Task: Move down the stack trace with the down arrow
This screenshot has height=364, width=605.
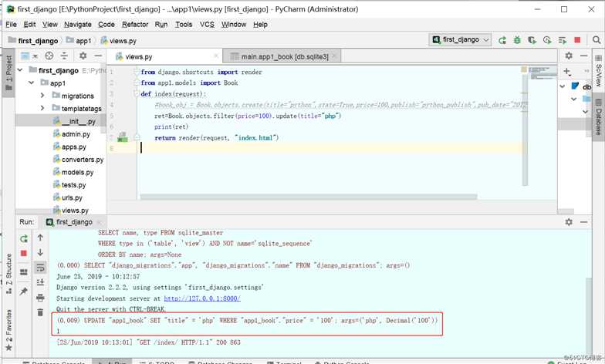Action: point(40,253)
